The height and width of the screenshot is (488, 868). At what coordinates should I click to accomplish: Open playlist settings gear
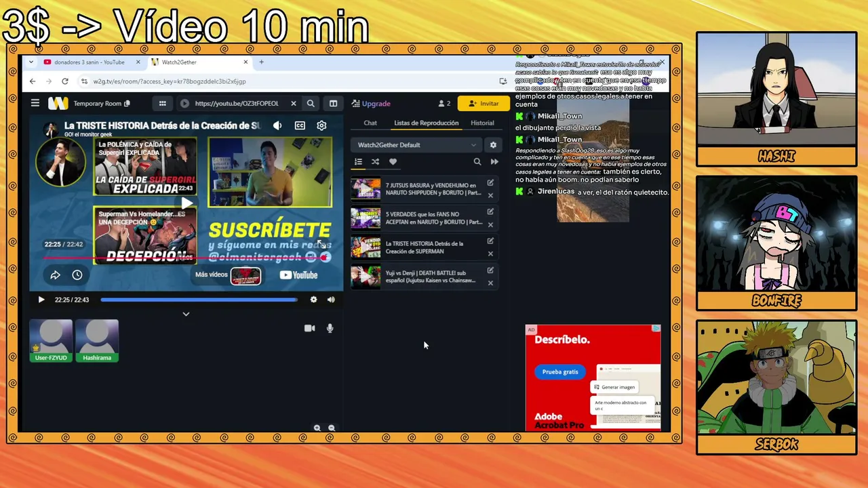(493, 144)
